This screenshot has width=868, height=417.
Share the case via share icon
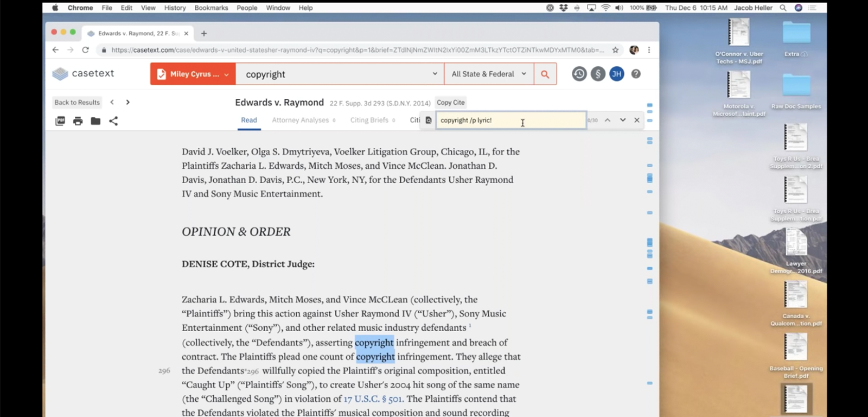pyautogui.click(x=113, y=121)
